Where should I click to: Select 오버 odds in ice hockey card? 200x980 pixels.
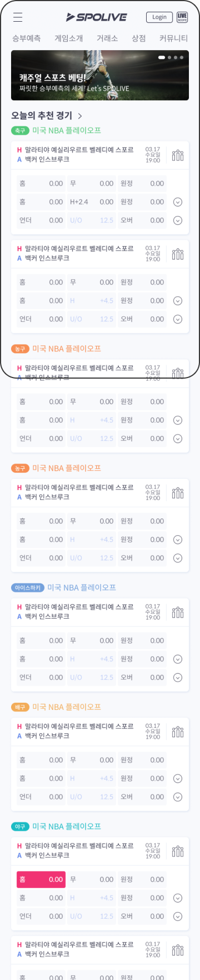coord(142,677)
